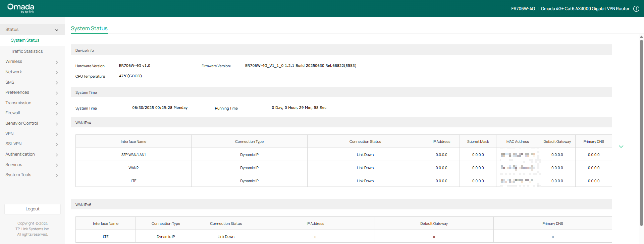Click hardware version value ER706W-4G v1.0
The height and width of the screenshot is (244, 644).
pyautogui.click(x=135, y=66)
